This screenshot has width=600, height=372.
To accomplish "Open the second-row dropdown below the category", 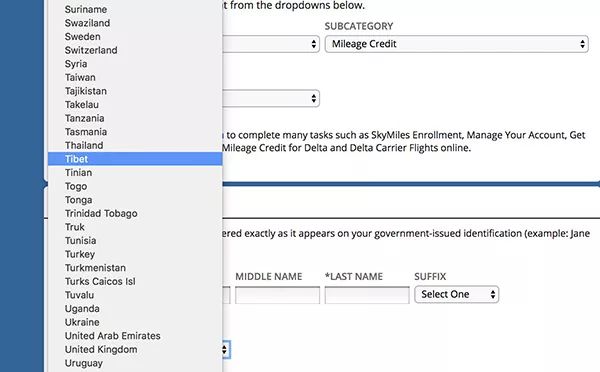I will click(x=271, y=98).
